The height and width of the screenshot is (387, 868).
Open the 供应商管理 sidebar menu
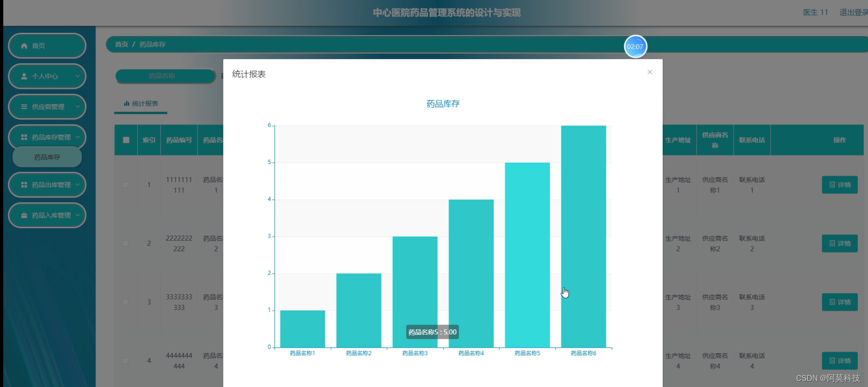pyautogui.click(x=47, y=107)
